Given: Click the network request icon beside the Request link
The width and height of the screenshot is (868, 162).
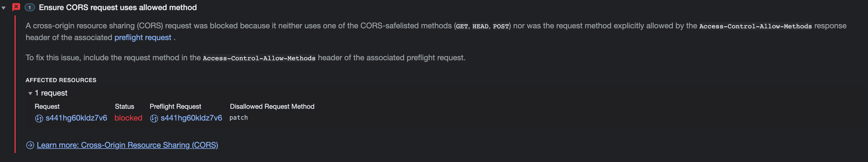Looking at the screenshot, I should click(x=40, y=118).
